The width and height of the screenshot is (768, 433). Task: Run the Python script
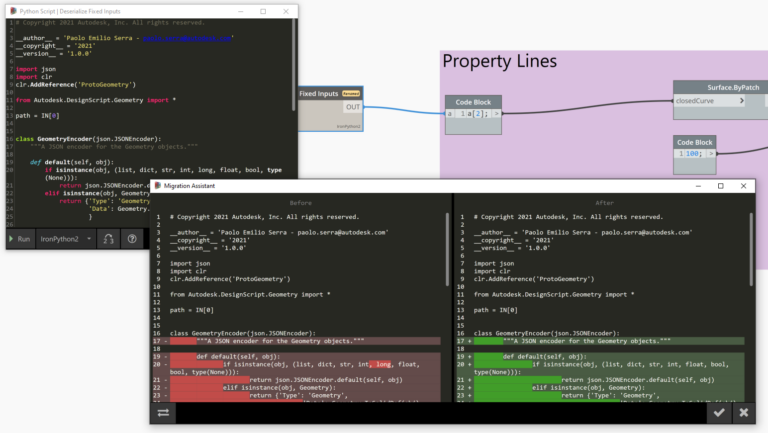pyautogui.click(x=20, y=239)
